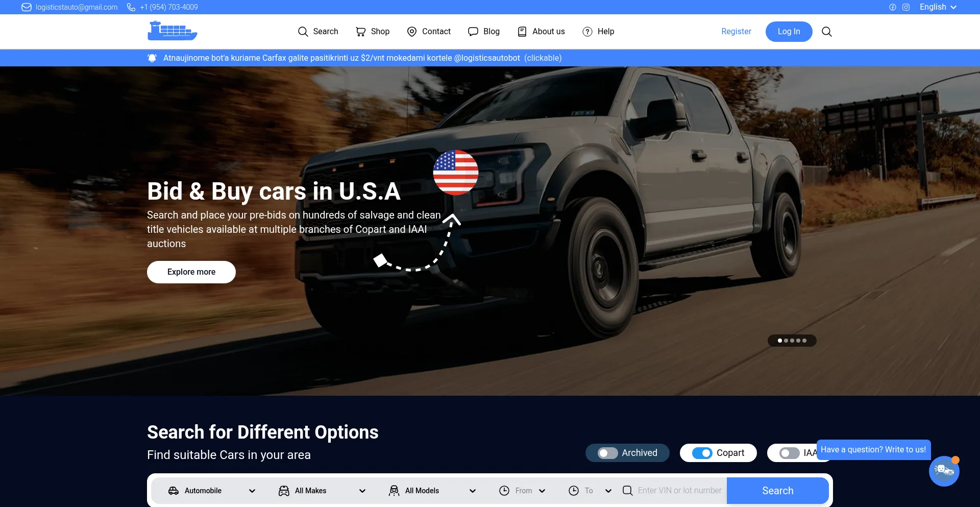Open the chat support robot icon
The width and height of the screenshot is (980, 507).
944,471
